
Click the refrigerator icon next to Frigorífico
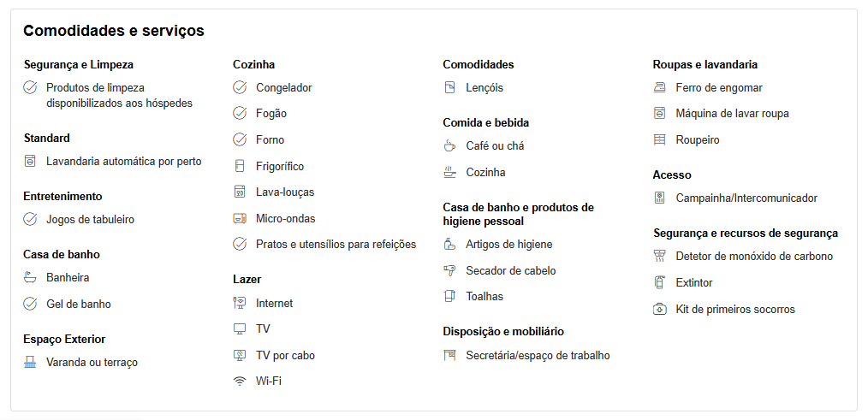coord(239,166)
